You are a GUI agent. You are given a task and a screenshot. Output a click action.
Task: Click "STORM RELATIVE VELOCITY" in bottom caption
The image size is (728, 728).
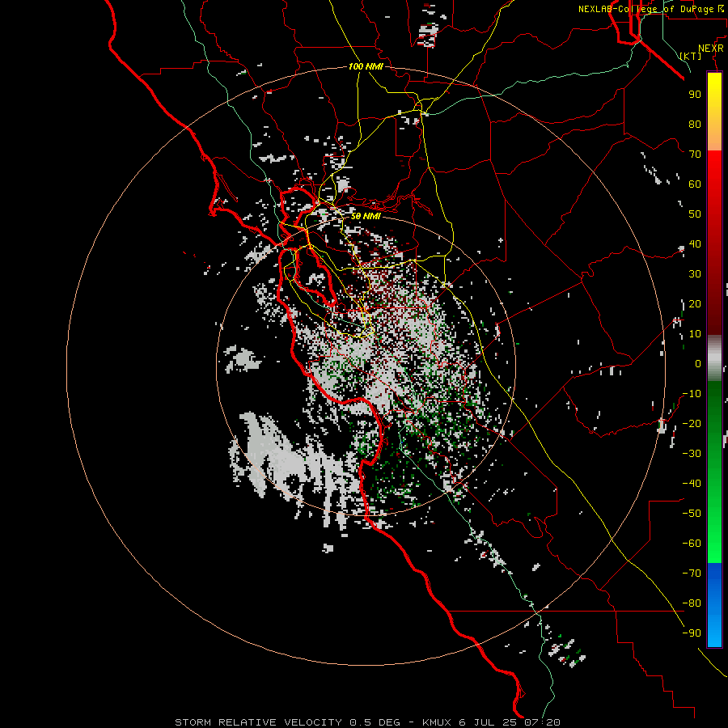pos(259,722)
